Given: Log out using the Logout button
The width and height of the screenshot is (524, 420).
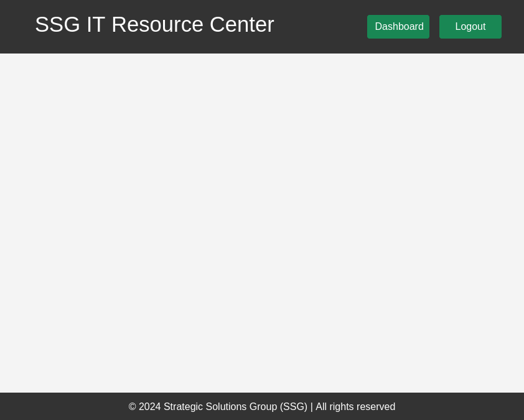Looking at the screenshot, I should point(470,27).
